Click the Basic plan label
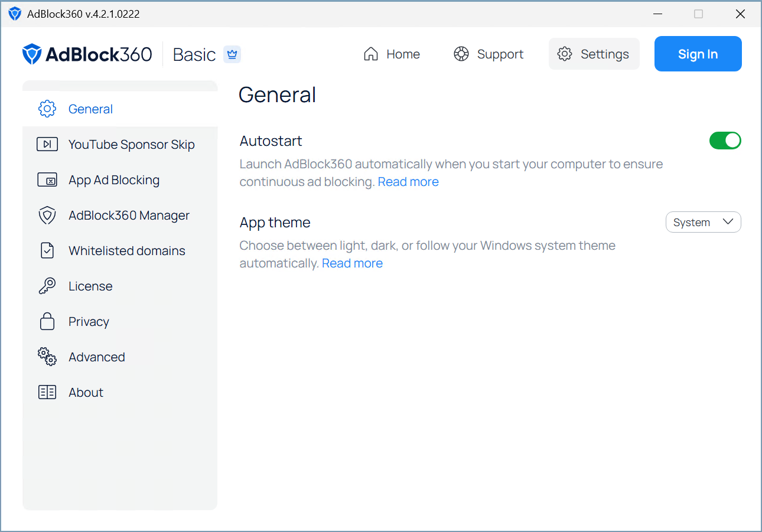The width and height of the screenshot is (762, 532). pos(194,54)
